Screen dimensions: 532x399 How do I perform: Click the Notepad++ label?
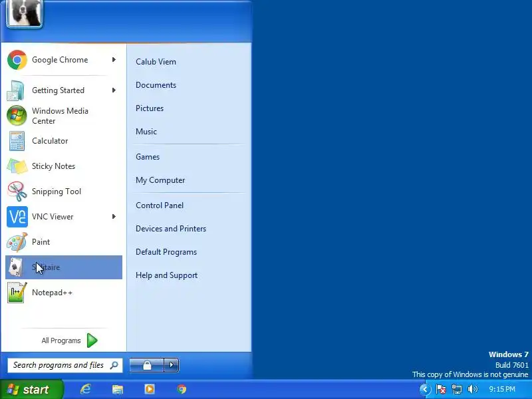coord(52,293)
